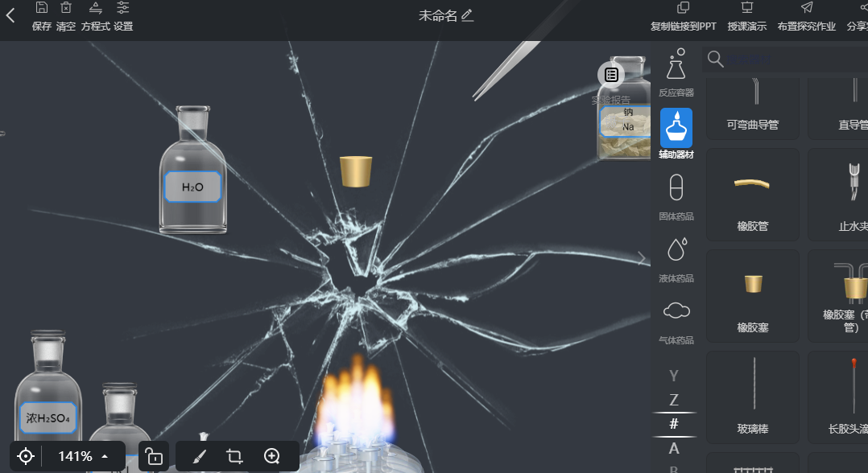Screen dimensions: 868x473
Task: Switch to the 气体药品 category
Action: [676, 322]
